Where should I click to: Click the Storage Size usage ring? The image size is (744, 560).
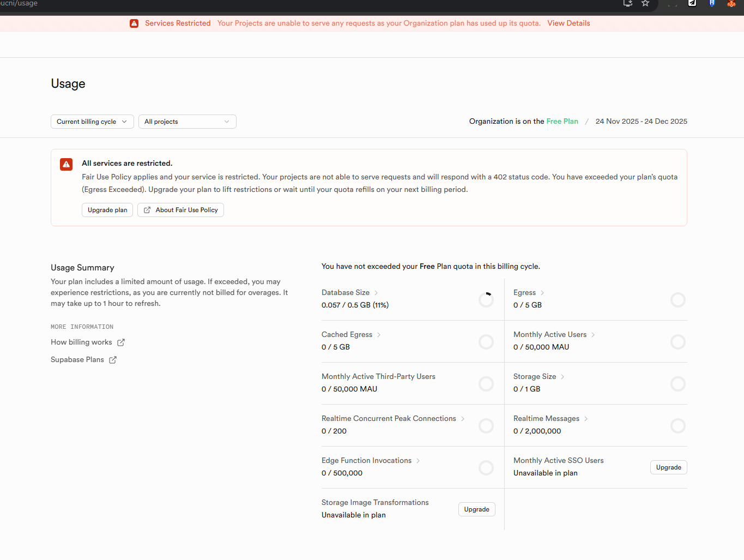click(x=678, y=383)
